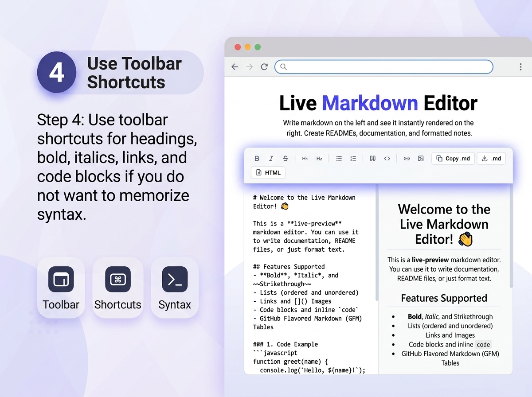Click "- Lists (ordered and unordered)" in the editor
The width and height of the screenshot is (532, 397).
306,292
